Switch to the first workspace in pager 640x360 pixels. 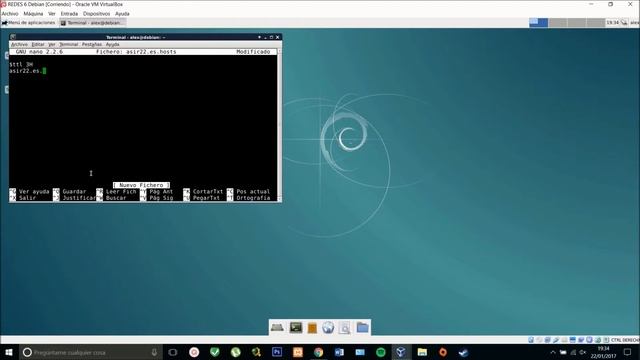tap(538, 23)
